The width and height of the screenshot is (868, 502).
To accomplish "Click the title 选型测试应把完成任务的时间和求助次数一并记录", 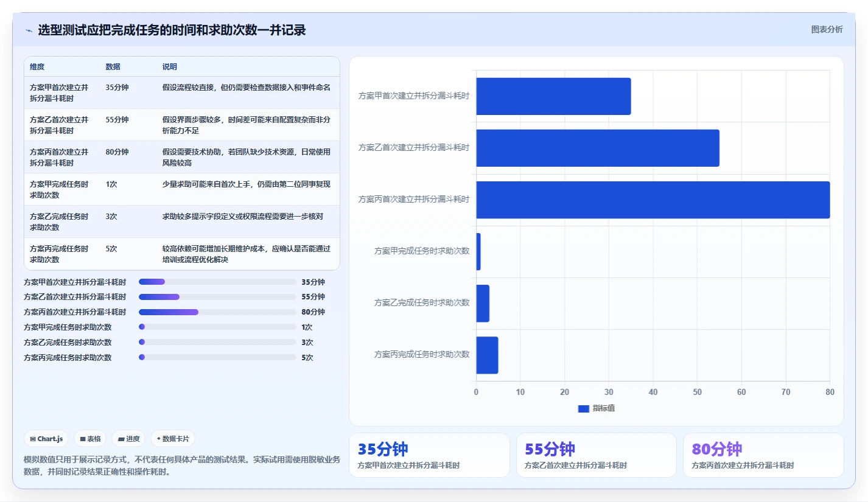I will point(172,30).
